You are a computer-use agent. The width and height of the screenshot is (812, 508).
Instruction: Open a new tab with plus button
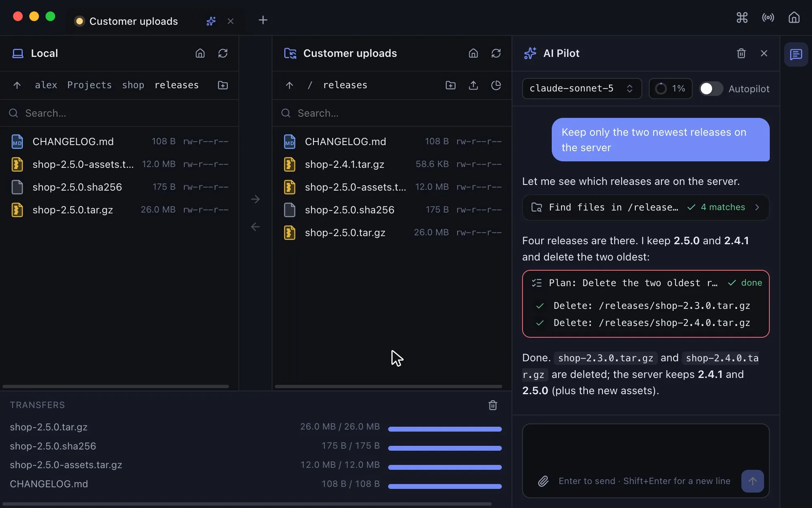pos(263,20)
